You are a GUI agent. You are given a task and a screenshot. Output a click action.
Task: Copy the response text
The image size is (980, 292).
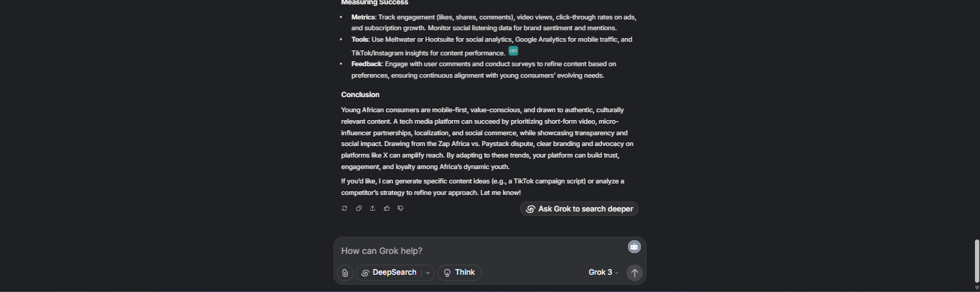click(x=359, y=208)
